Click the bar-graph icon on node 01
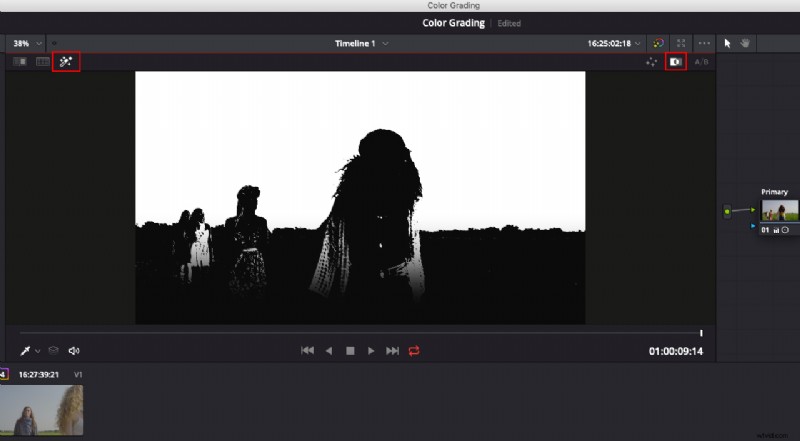Viewport: 800px width, 441px height. (776, 230)
